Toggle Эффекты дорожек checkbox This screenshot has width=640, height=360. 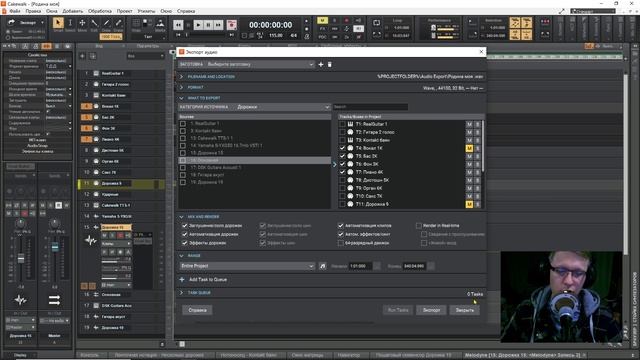[x=184, y=243]
